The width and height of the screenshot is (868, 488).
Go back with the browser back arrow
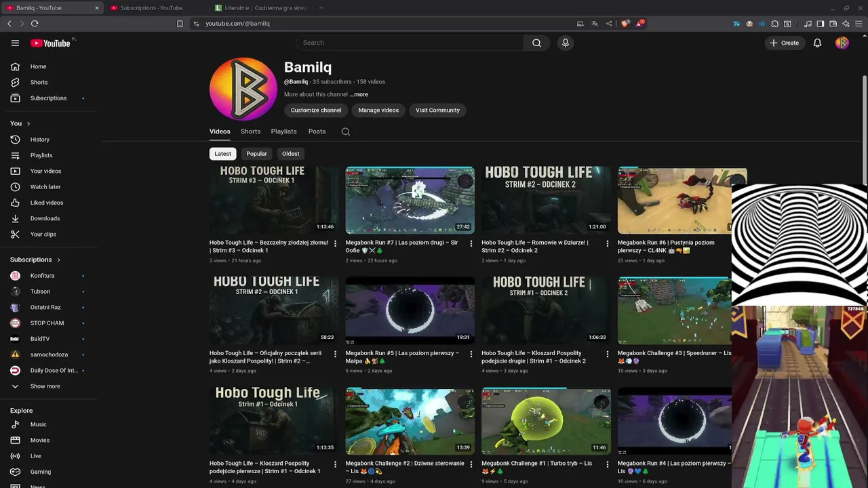[9, 24]
